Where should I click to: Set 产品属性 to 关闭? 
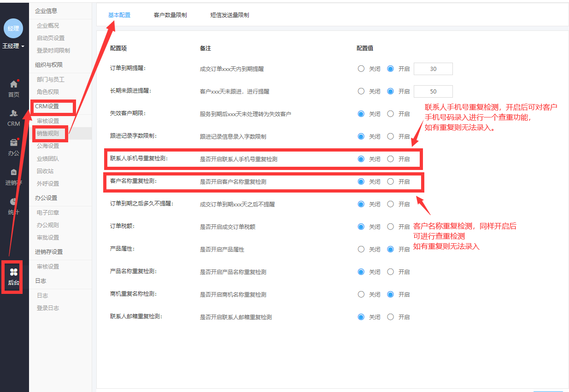(x=361, y=249)
